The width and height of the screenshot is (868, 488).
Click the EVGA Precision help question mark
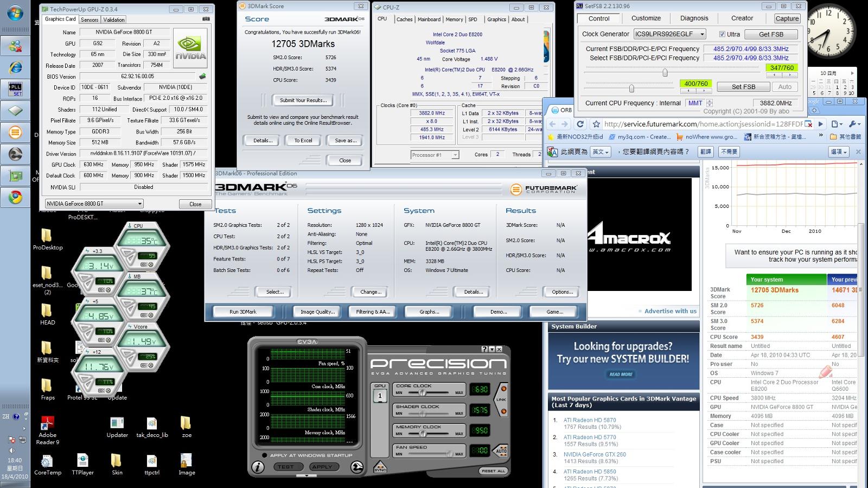tap(485, 349)
